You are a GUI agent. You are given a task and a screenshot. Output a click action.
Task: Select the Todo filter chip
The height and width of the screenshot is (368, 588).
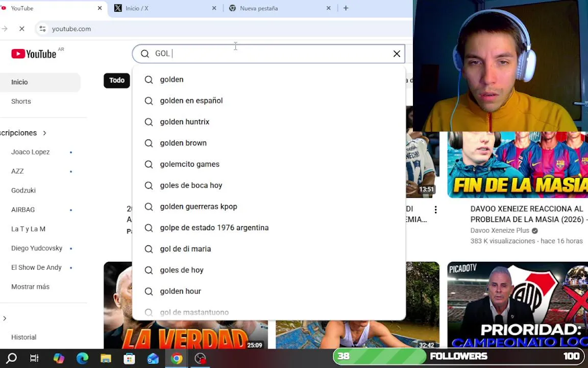point(116,80)
